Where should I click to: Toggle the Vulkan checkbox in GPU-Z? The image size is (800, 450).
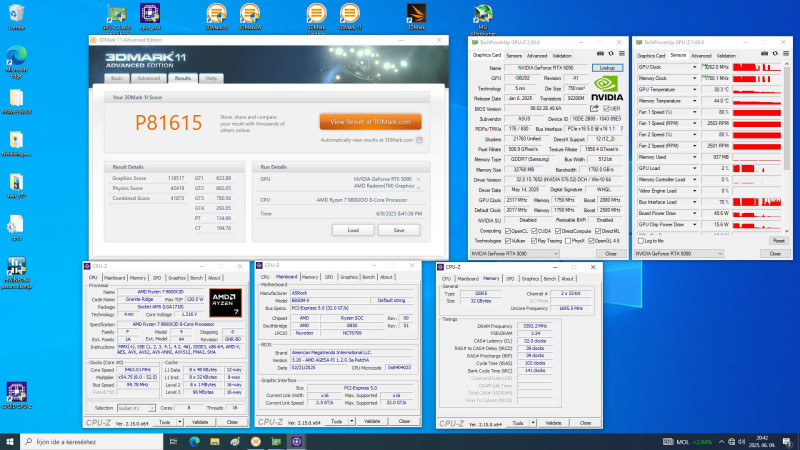(x=508, y=241)
